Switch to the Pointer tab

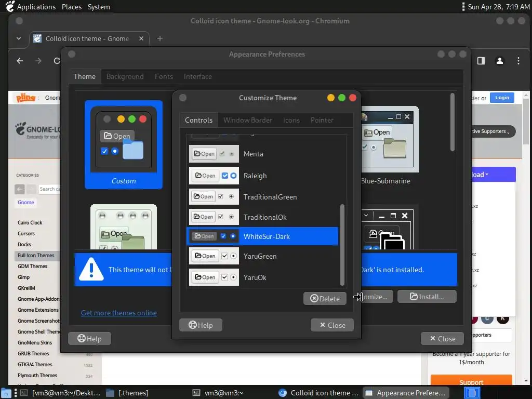(x=322, y=120)
